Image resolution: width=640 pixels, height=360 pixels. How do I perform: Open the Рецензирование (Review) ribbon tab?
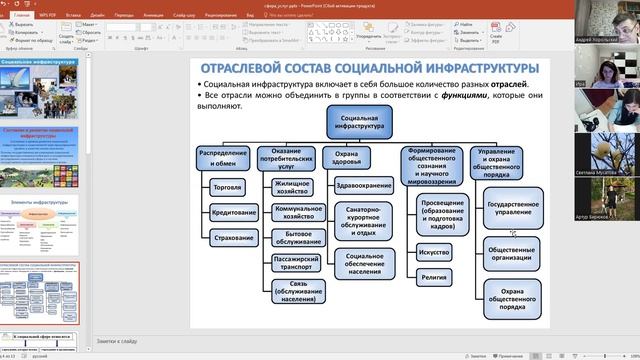[x=221, y=15]
